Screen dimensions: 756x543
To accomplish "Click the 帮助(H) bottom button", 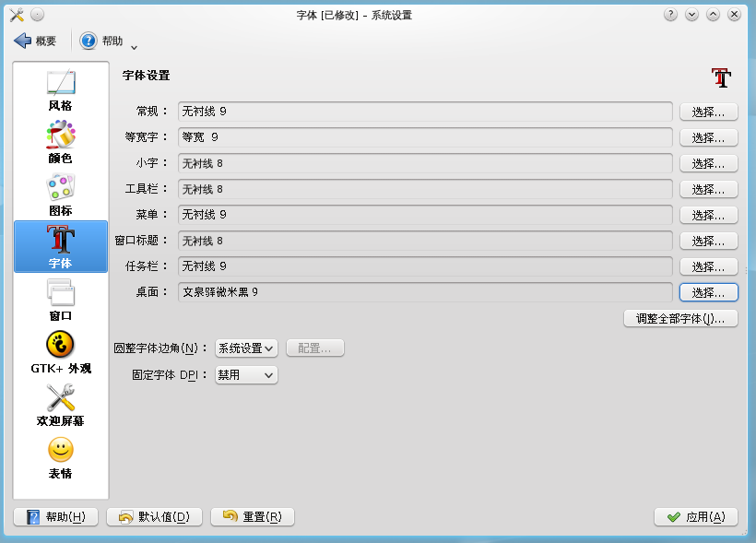I will coord(56,517).
